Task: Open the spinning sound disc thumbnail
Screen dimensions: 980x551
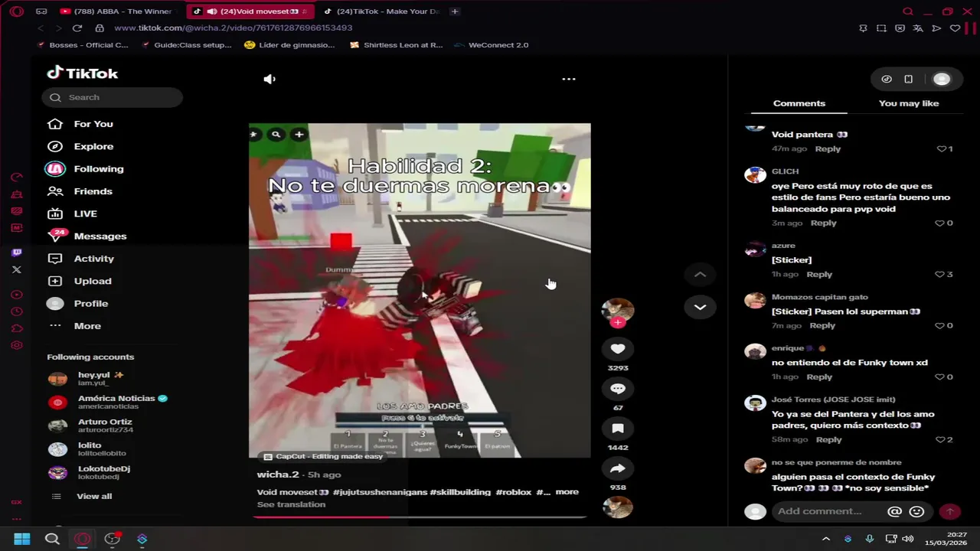Action: click(x=618, y=507)
